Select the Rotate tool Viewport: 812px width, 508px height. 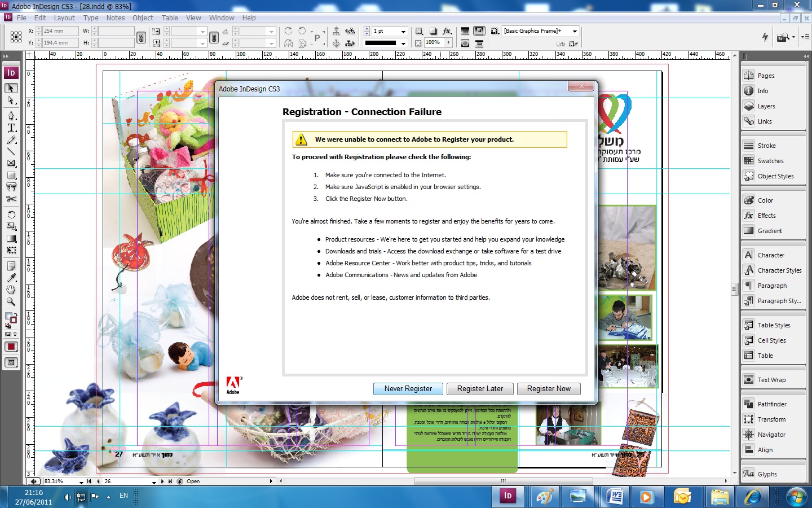(11, 214)
